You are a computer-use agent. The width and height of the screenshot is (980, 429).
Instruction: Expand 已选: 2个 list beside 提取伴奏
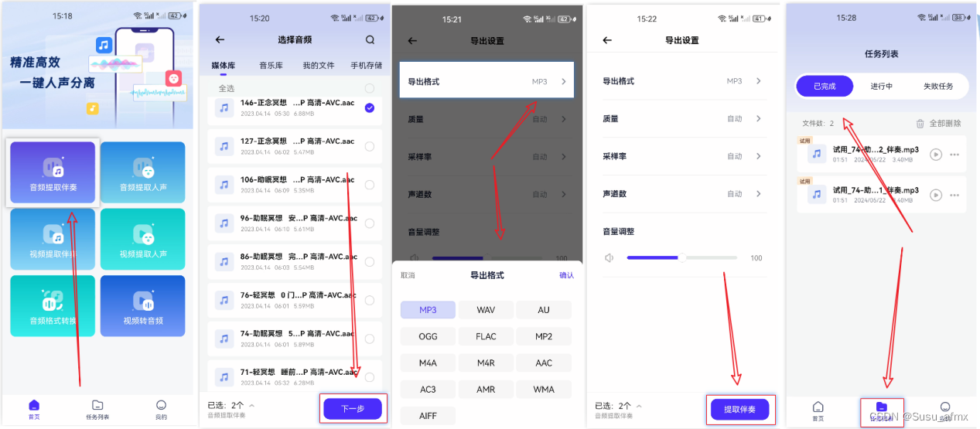tap(638, 406)
